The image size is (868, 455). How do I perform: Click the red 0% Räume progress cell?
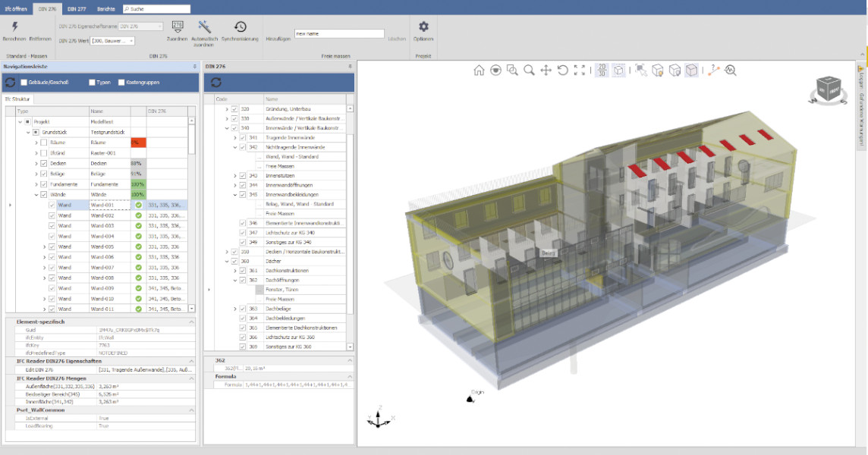(138, 143)
